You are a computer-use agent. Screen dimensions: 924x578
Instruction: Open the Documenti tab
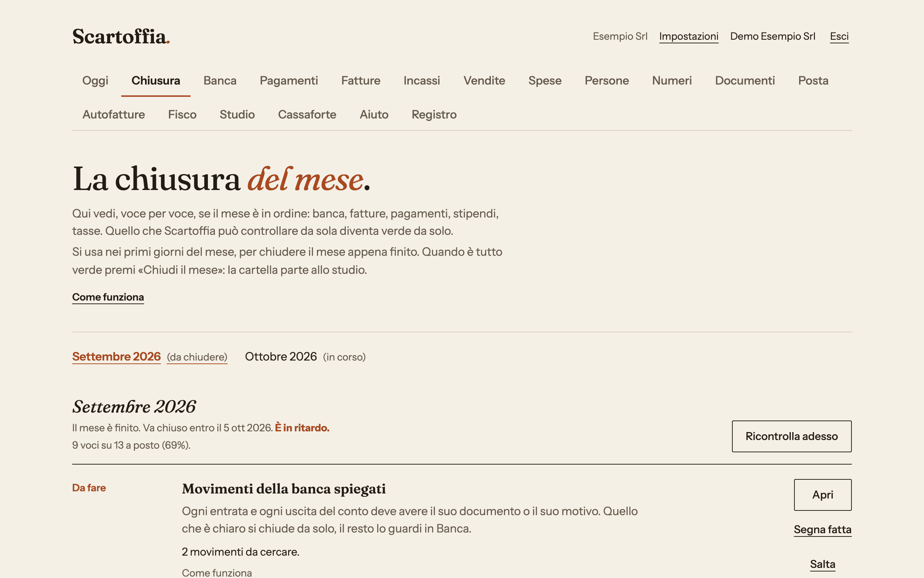click(745, 81)
